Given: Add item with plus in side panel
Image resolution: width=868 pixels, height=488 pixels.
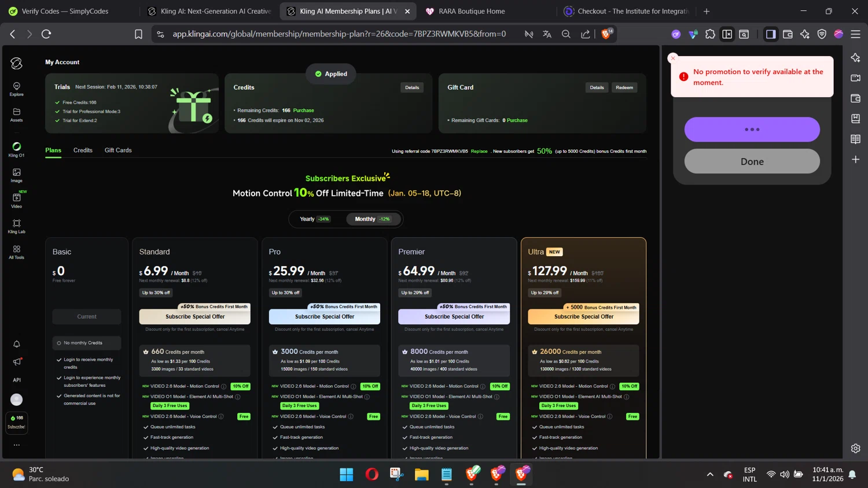Looking at the screenshot, I should [855, 159].
